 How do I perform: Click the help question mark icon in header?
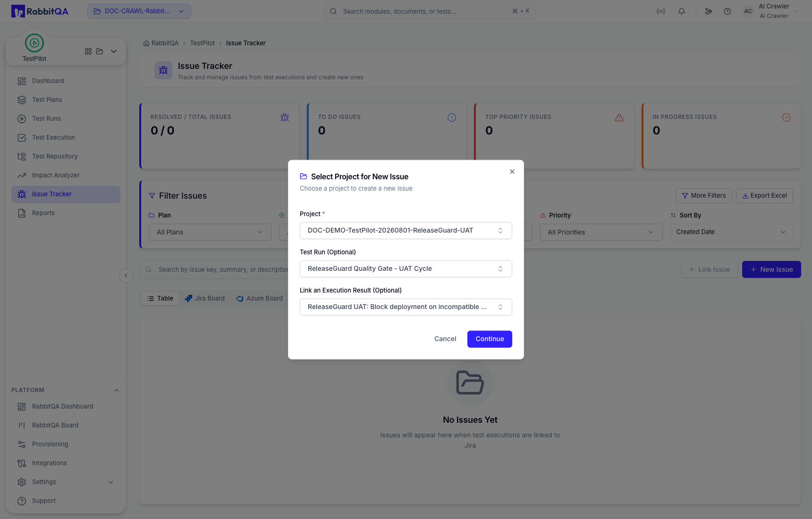tap(727, 11)
